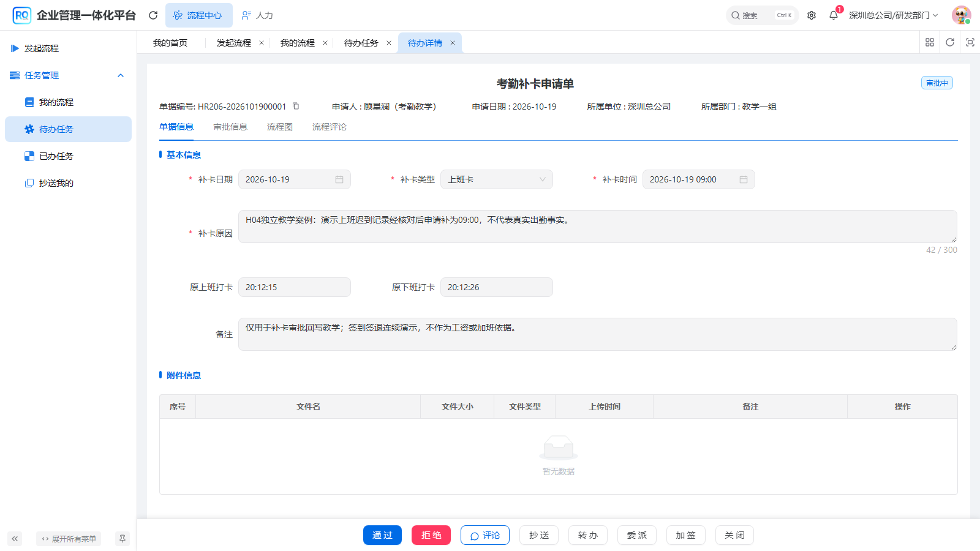
Task: Click 展开所有菜单 button
Action: point(69,539)
